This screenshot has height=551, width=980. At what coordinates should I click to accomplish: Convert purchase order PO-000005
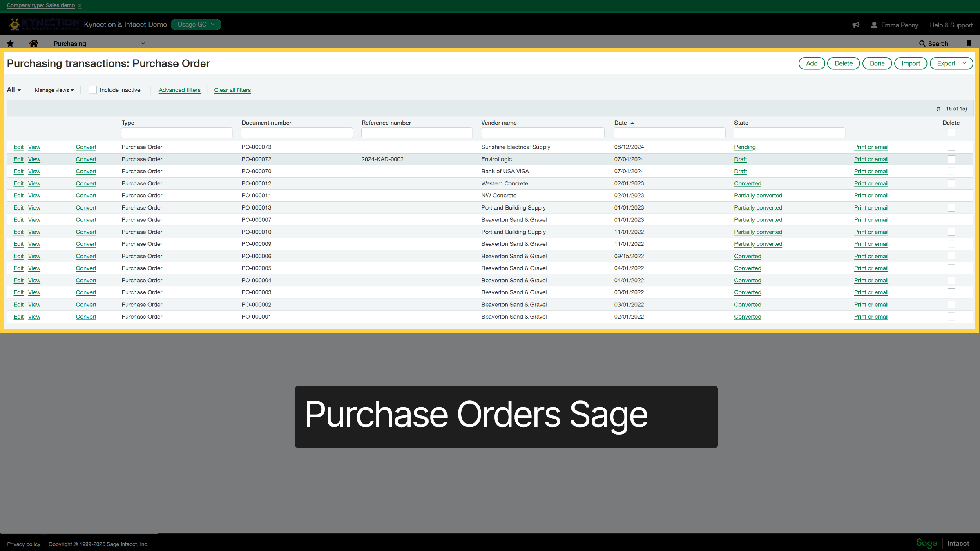(x=86, y=268)
